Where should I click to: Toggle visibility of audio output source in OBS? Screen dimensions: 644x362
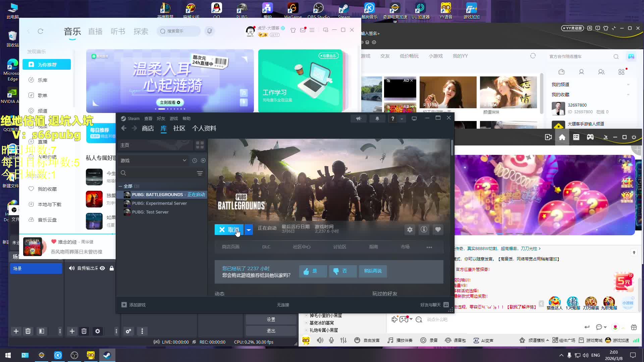(x=102, y=268)
